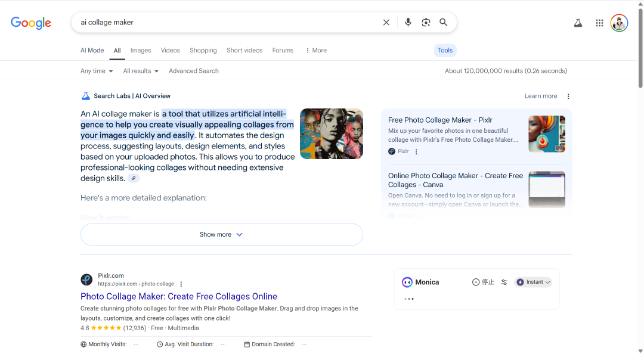Expand the More search categories menu
This screenshot has height=354, width=644.
(316, 51)
